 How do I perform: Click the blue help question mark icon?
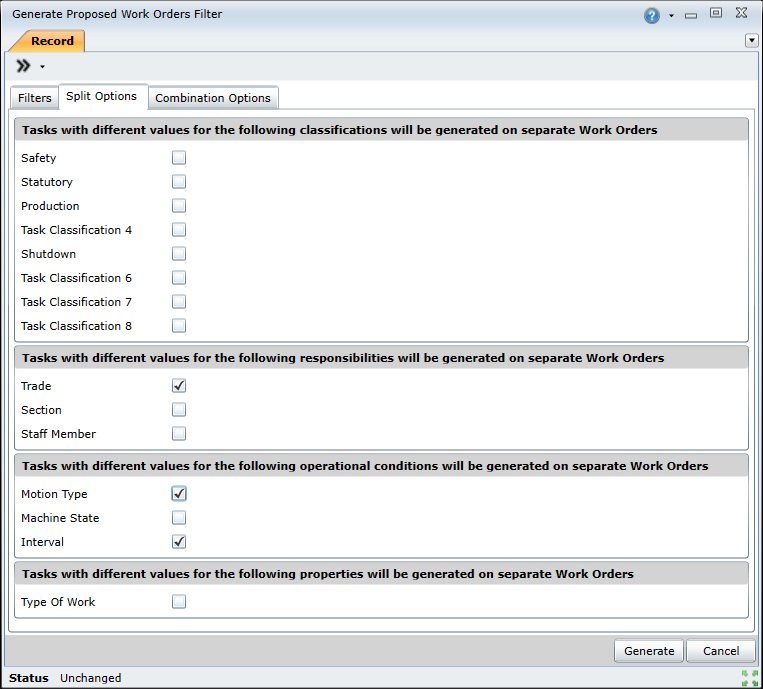click(x=652, y=15)
